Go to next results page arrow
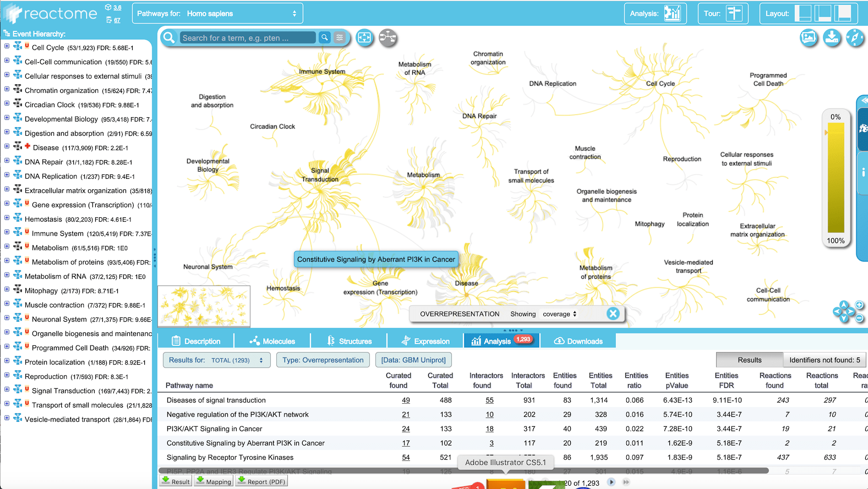The height and width of the screenshot is (489, 868). 611,482
